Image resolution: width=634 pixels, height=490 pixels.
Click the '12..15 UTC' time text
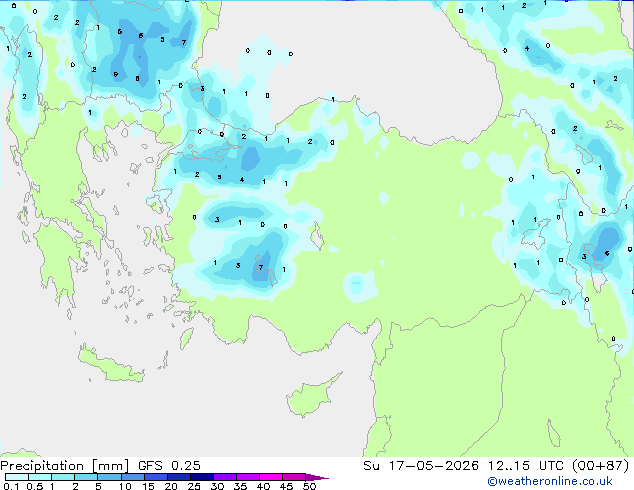click(x=525, y=466)
